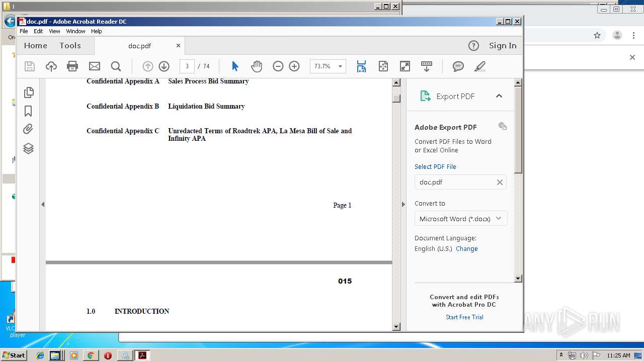Open Chrome profile avatar icon
The height and width of the screenshot is (362, 644).
[617, 35]
